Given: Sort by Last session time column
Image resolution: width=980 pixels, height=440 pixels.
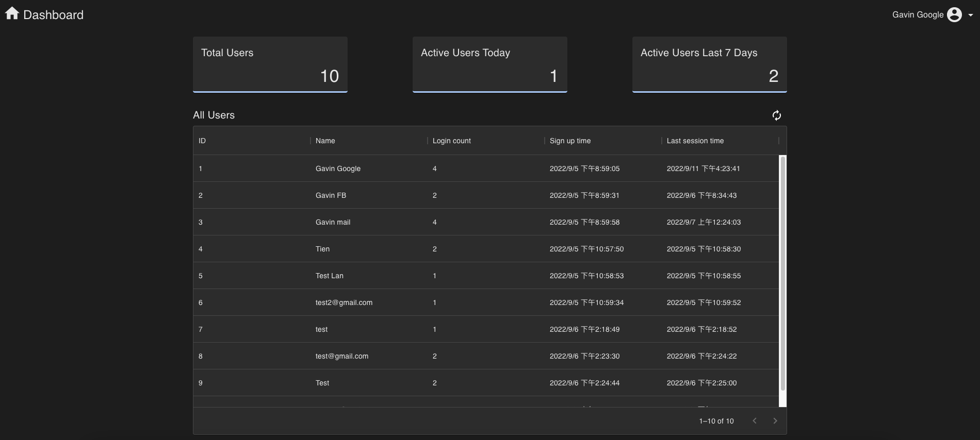Looking at the screenshot, I should pos(720,141).
